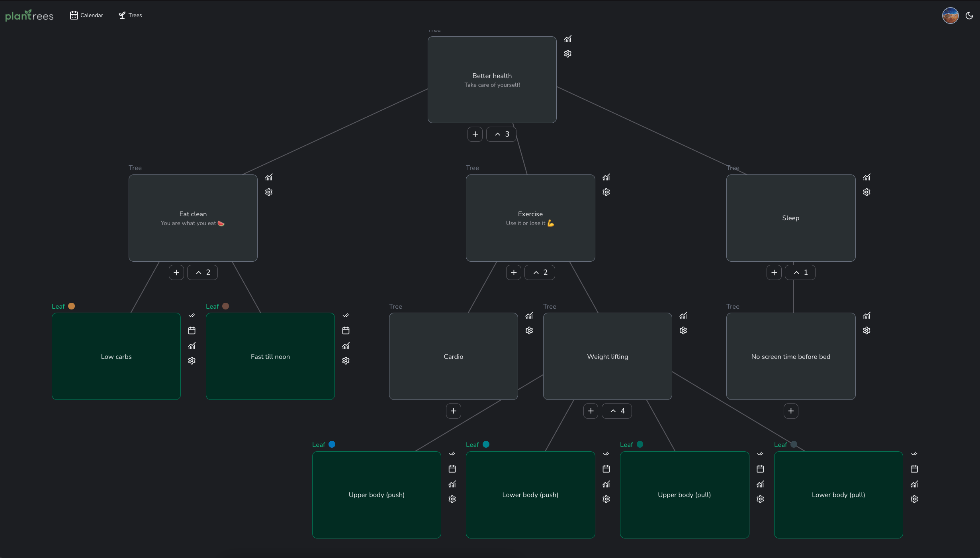Open statistics chart for Cardio tree
Viewport: 980px width, 558px height.
click(x=529, y=315)
